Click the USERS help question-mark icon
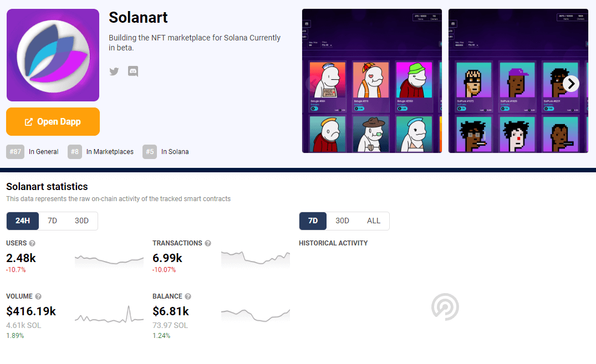The image size is (596, 364). pyautogui.click(x=33, y=243)
